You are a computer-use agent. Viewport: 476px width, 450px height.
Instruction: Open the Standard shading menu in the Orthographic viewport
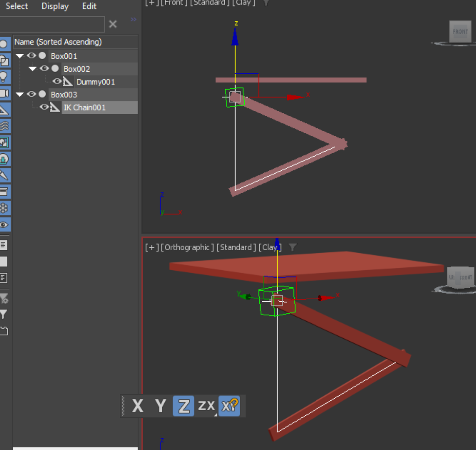pos(236,247)
